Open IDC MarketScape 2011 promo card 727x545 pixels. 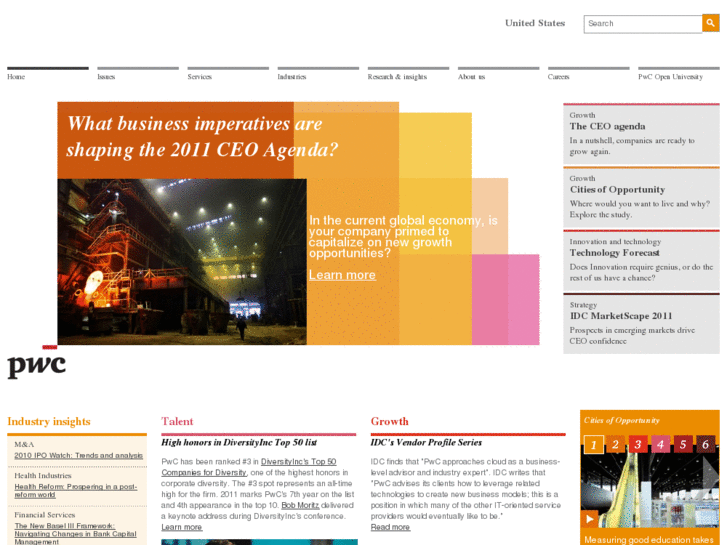pos(641,324)
